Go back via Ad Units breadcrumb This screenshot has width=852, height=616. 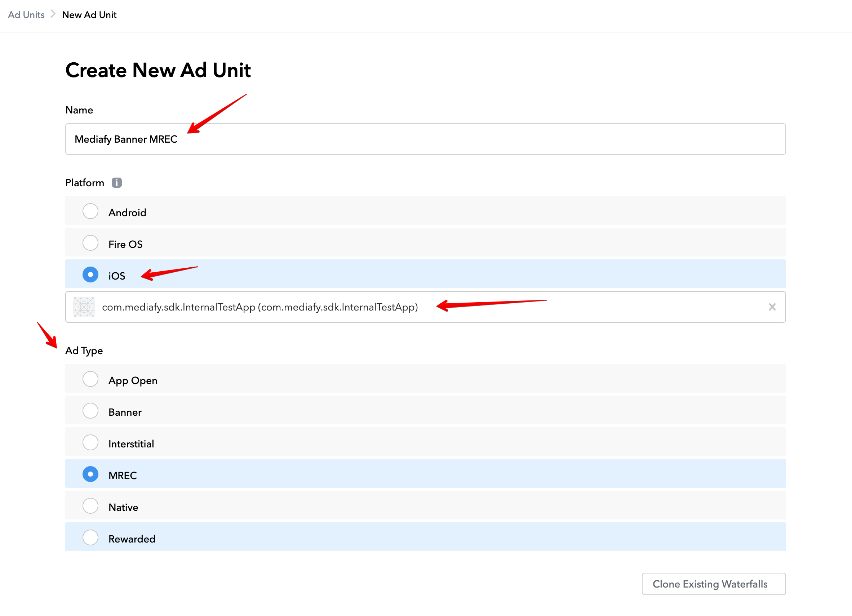click(x=26, y=15)
